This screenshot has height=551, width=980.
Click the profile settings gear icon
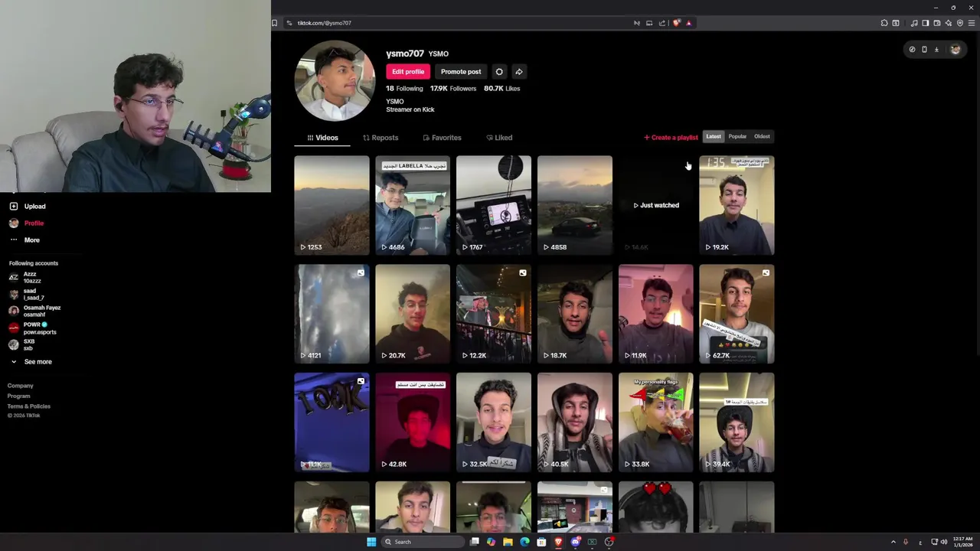point(499,72)
